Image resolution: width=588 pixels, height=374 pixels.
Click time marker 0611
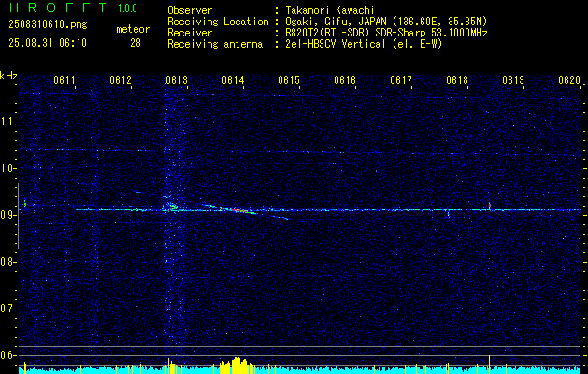(65, 79)
